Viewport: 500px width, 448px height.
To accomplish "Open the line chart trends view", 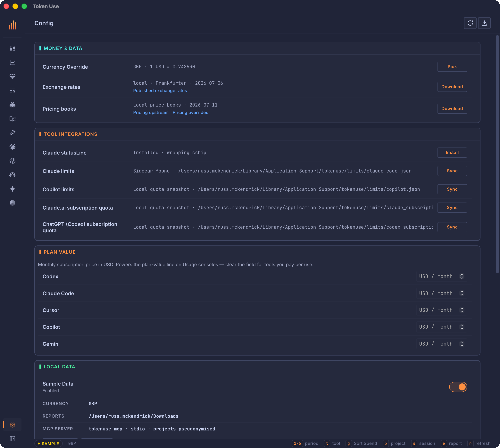I will [12, 62].
